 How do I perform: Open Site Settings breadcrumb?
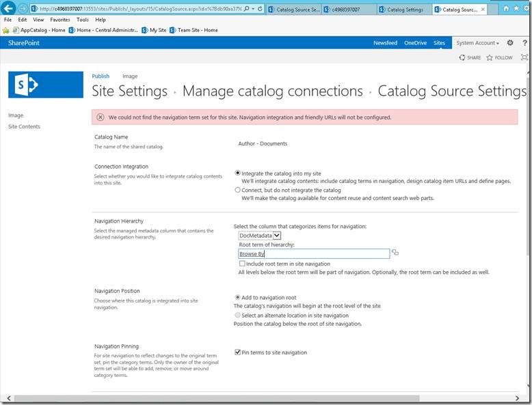130,91
